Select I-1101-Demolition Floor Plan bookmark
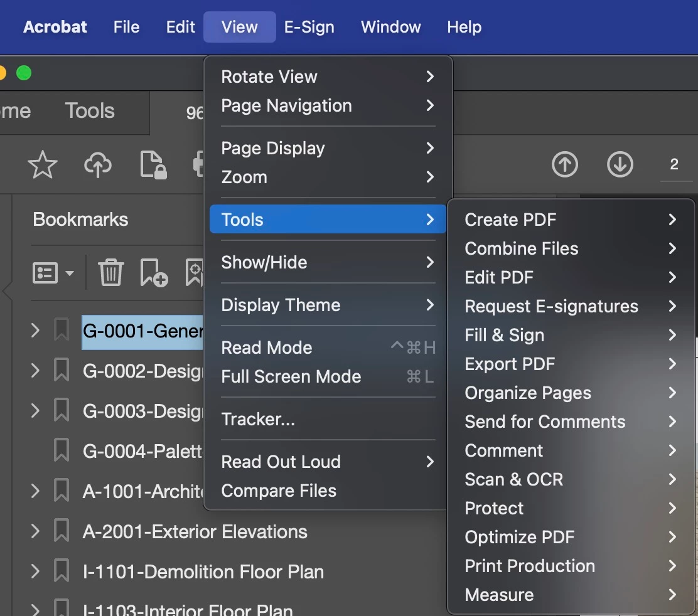Screen dimensions: 698x616 pos(203,571)
